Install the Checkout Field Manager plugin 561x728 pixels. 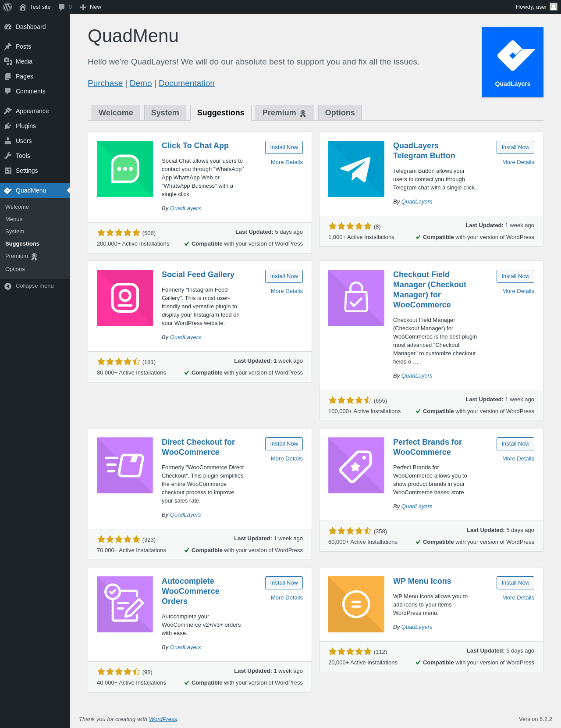coord(515,276)
